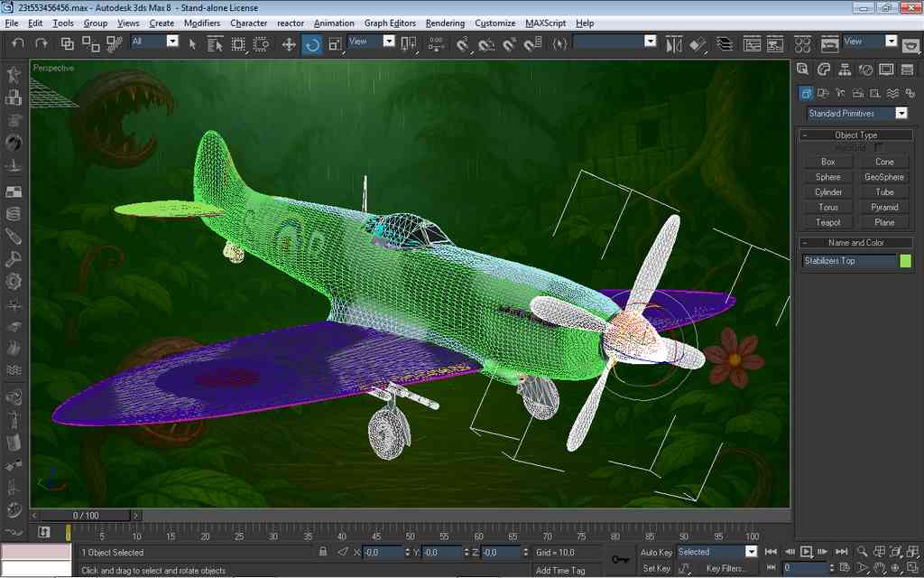Image resolution: width=924 pixels, height=578 pixels.
Task: Switch to the Hierarchy panel tab
Action: 845,70
